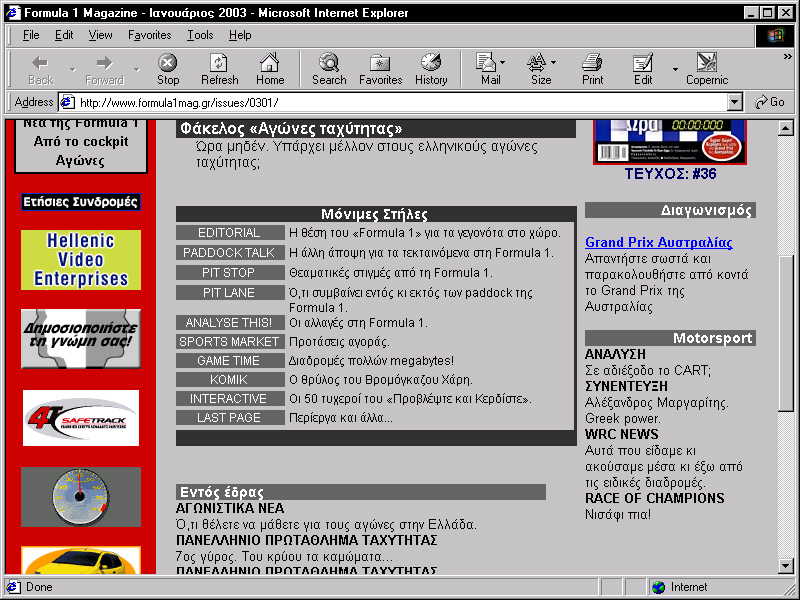Open the Size dropdown arrow
Screen dimensions: 800x600
coord(554,63)
